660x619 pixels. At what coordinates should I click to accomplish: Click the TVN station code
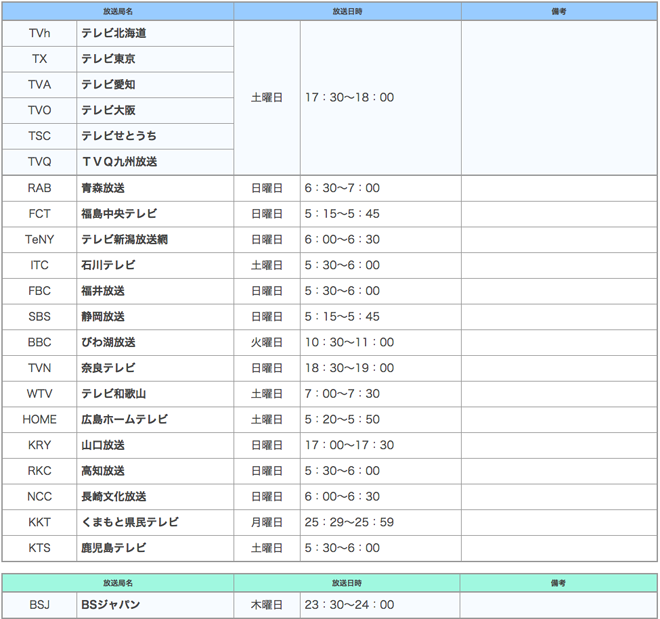coord(40,368)
